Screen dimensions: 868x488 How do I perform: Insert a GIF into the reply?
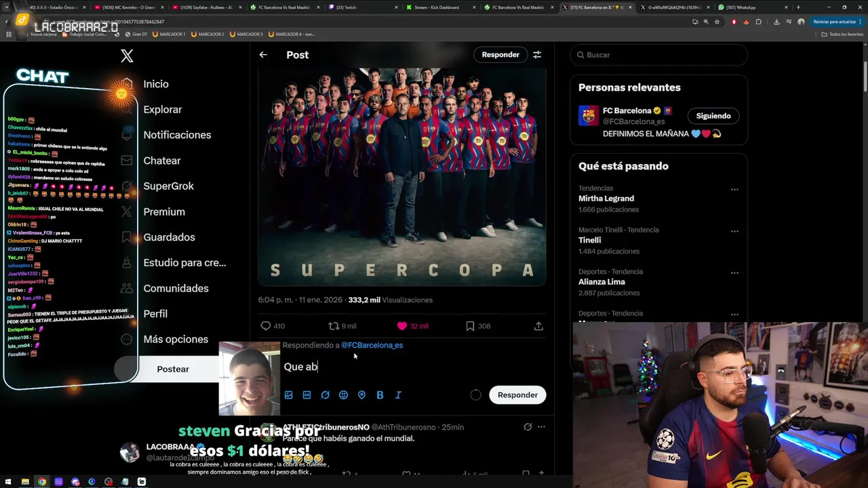point(307,395)
